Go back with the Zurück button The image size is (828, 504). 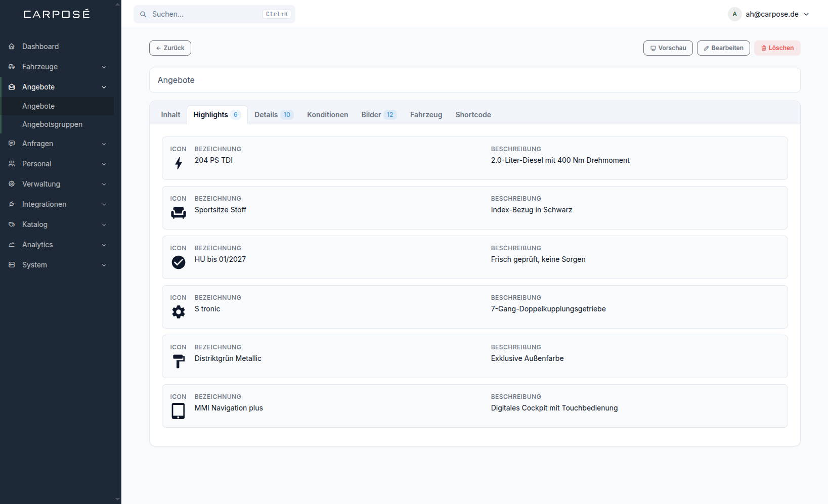(170, 48)
